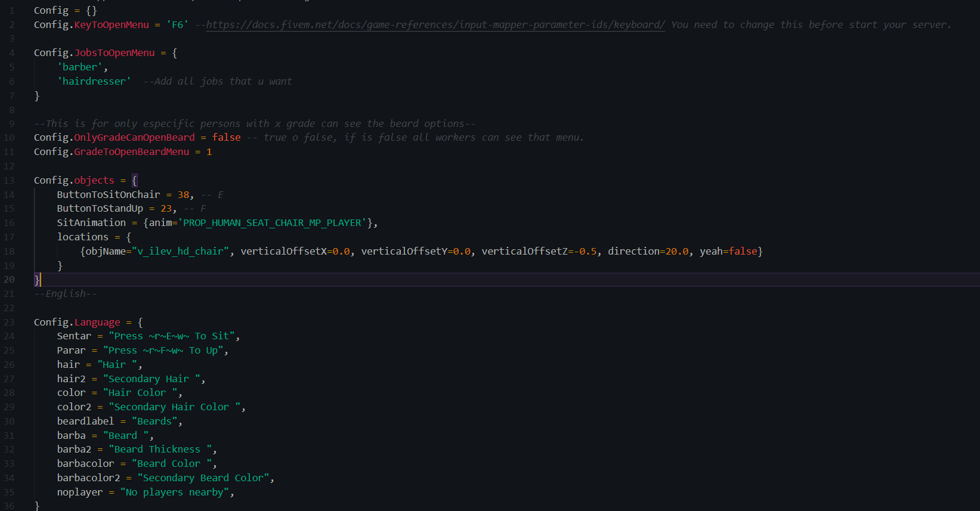Click the "Beard Thickness" string

click(x=160, y=450)
